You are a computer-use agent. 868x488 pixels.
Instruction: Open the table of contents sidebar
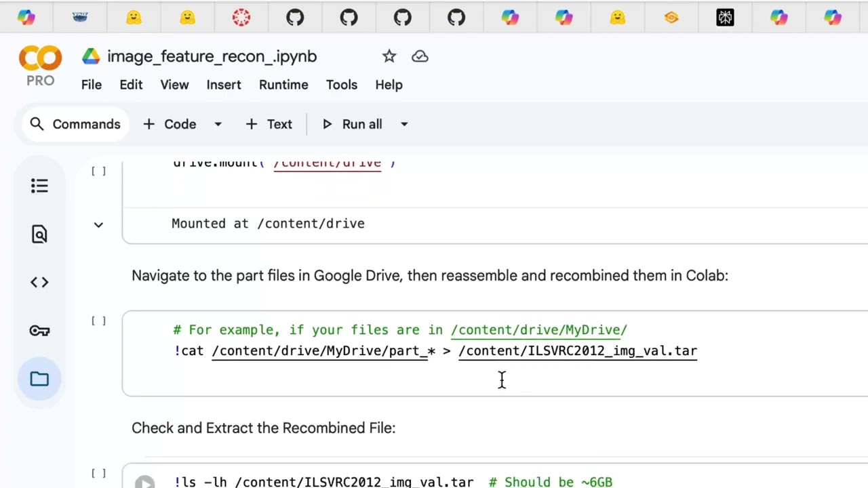39,186
